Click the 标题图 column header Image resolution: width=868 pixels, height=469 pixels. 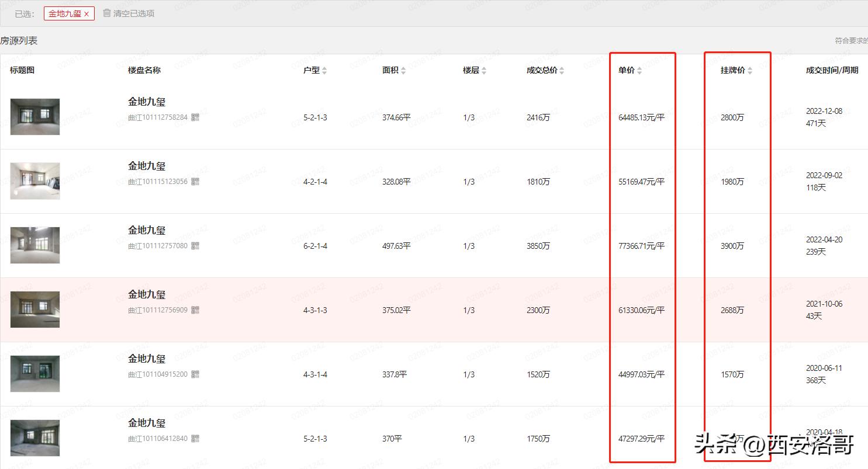[x=22, y=70]
